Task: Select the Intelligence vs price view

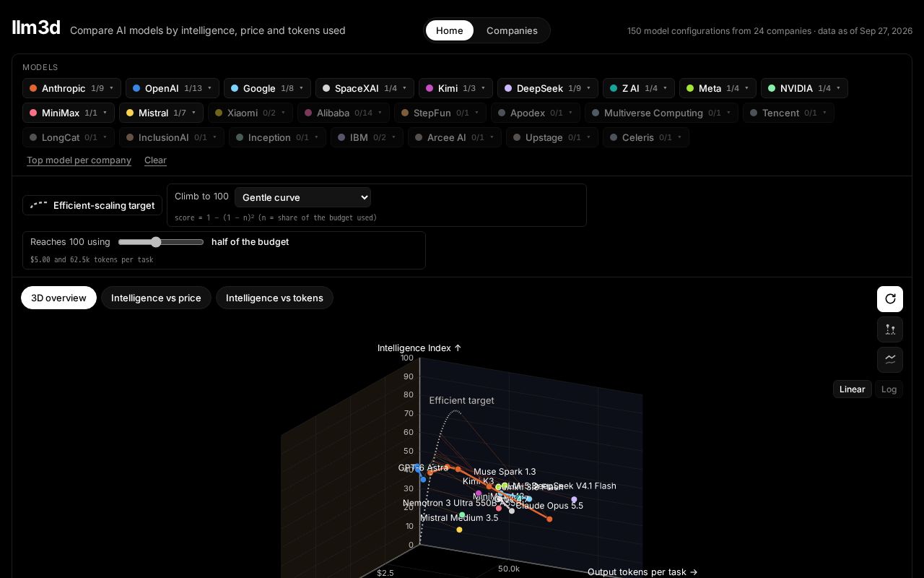Action: (156, 298)
